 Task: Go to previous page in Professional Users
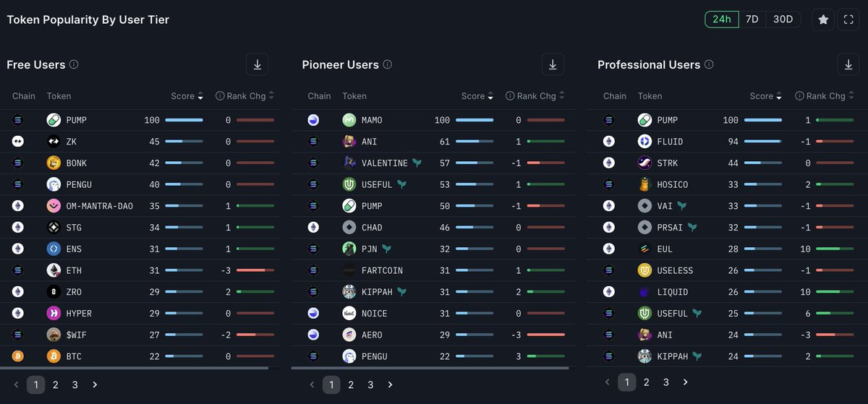[608, 382]
